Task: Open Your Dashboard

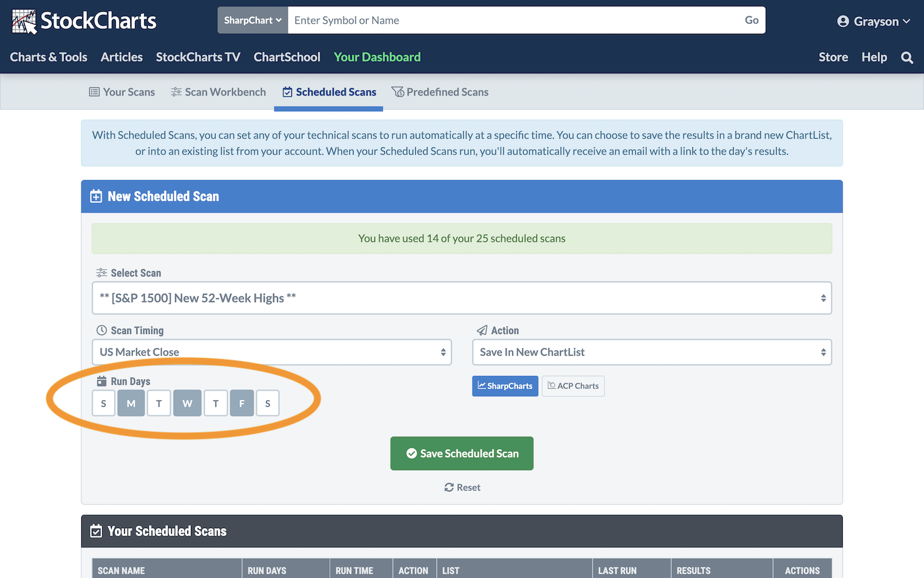Action: click(377, 57)
